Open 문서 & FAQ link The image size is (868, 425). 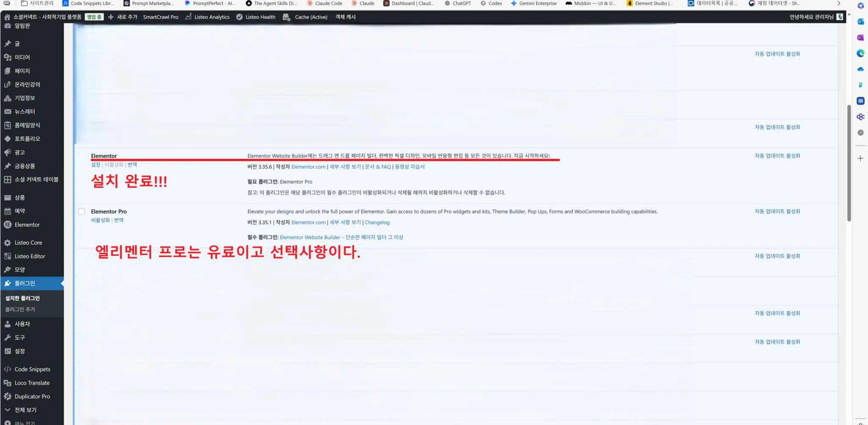coord(378,167)
